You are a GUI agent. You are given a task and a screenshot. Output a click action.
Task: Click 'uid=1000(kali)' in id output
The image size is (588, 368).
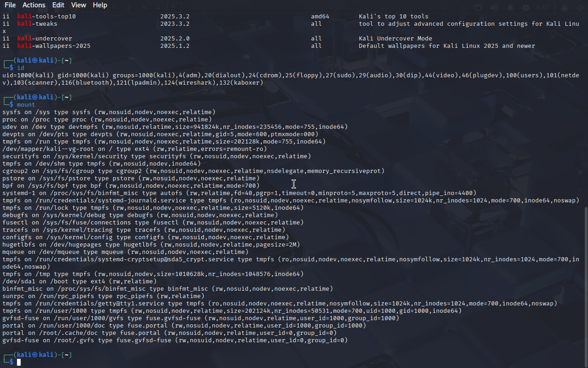coord(28,75)
